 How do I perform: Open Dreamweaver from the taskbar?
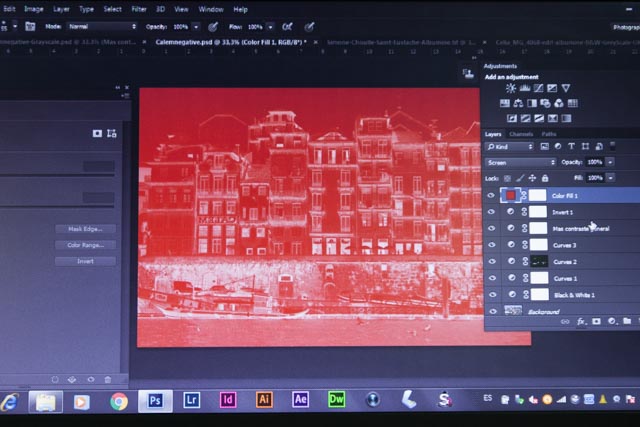[x=337, y=401]
